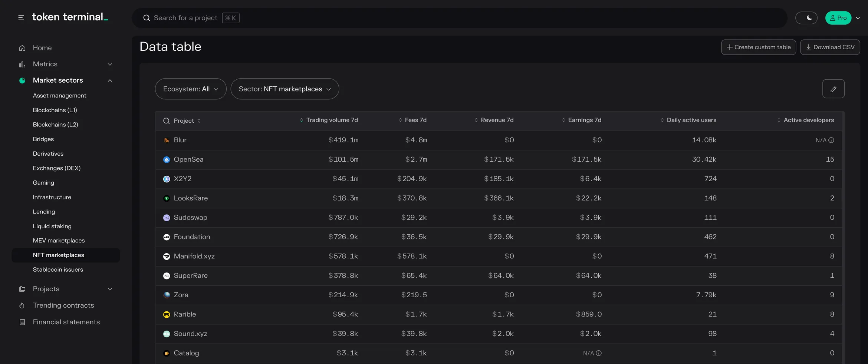868x364 pixels.
Task: Select Derivatives sector
Action: [48, 153]
